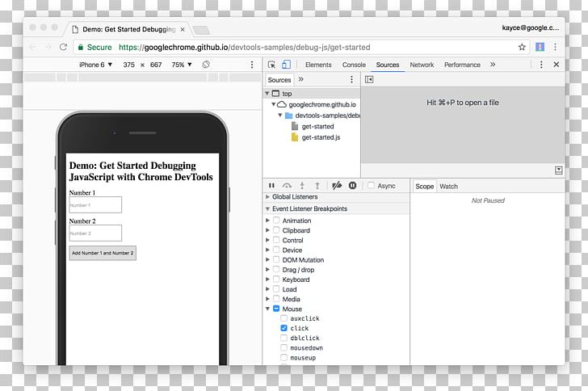
Task: Click the Add Number 1 and Number 2 button
Action: tap(103, 253)
